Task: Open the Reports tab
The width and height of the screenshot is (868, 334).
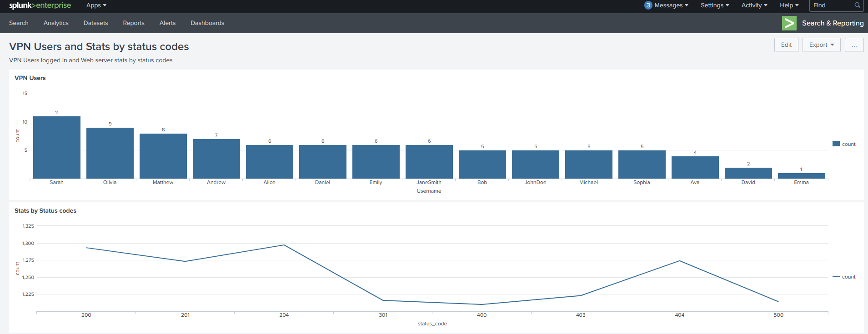Action: (x=134, y=23)
